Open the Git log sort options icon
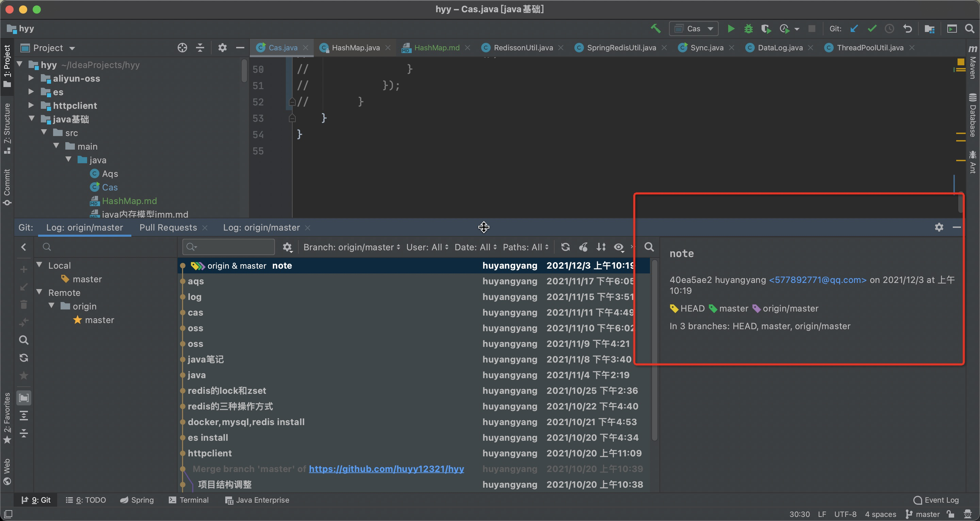 (601, 247)
